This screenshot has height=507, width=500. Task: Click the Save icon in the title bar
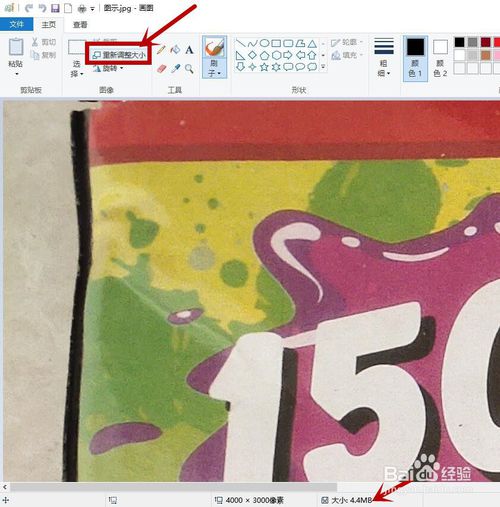click(x=55, y=8)
